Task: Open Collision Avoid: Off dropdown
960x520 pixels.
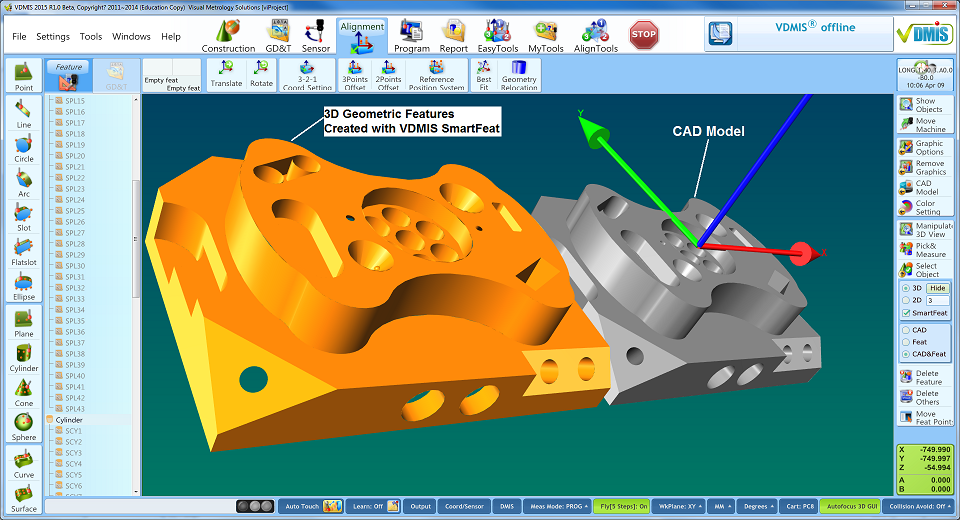Action: point(921,507)
